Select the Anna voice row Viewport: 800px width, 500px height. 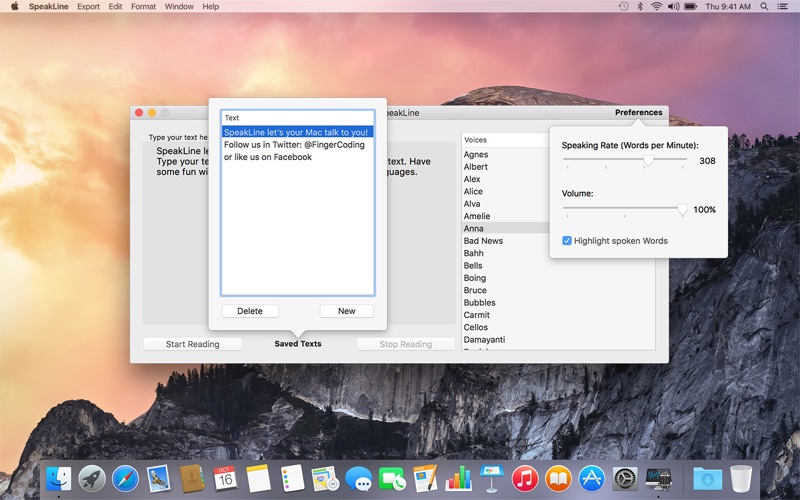[x=506, y=228]
